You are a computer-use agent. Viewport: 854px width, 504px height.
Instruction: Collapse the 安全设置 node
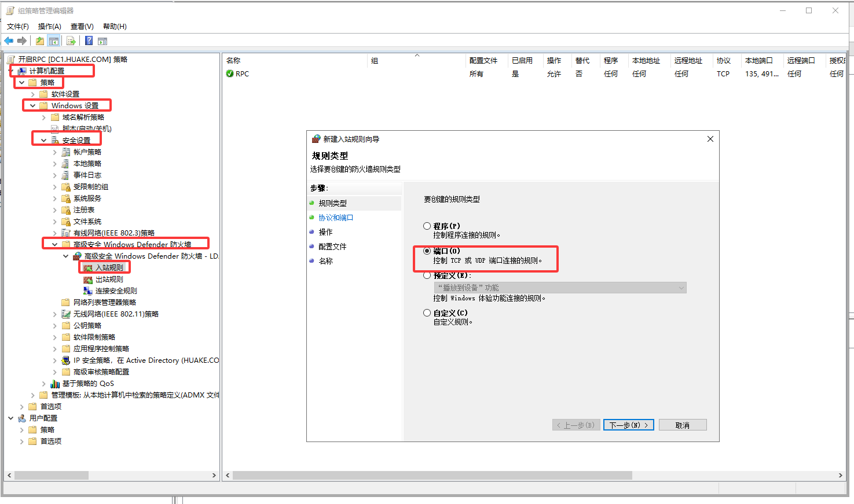click(x=44, y=141)
